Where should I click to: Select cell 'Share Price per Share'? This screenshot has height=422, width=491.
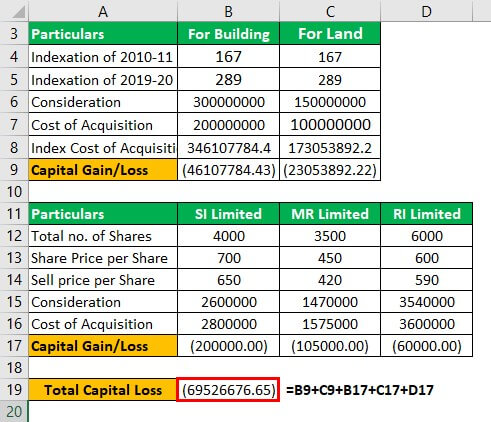coord(103,258)
